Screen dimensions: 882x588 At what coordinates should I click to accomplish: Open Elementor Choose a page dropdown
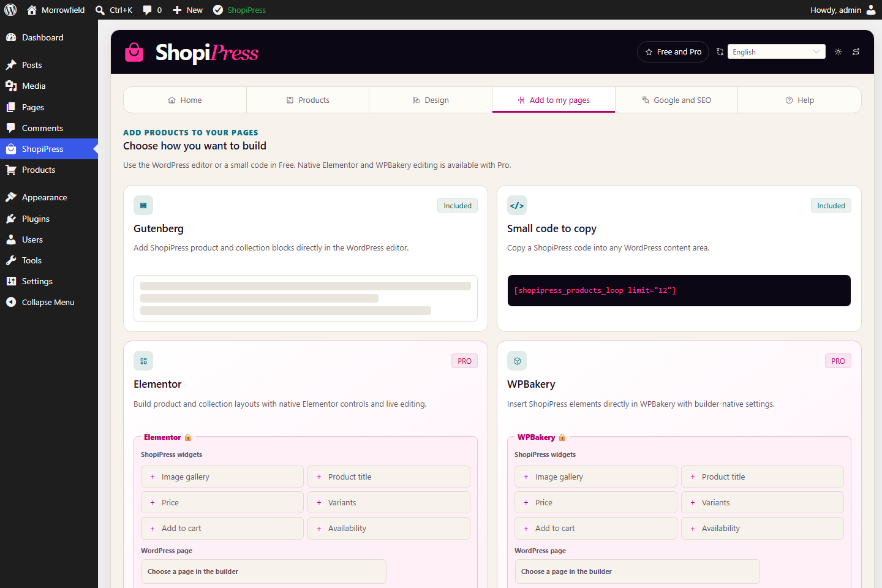[x=264, y=571]
